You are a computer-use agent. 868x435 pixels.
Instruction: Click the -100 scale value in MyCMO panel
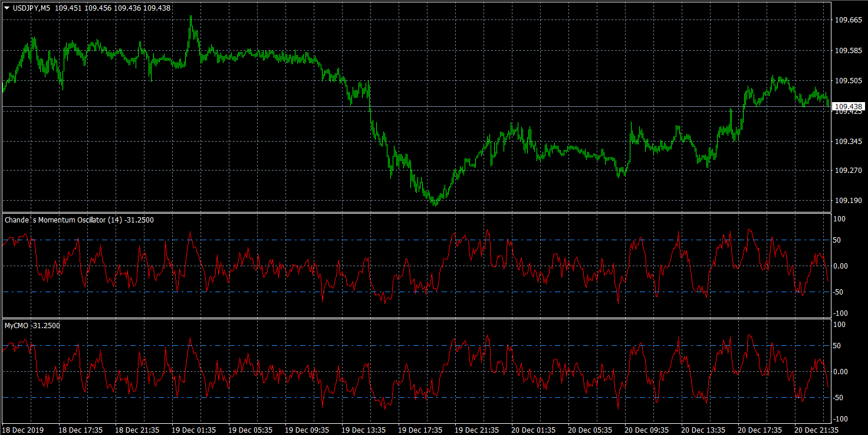pos(839,419)
